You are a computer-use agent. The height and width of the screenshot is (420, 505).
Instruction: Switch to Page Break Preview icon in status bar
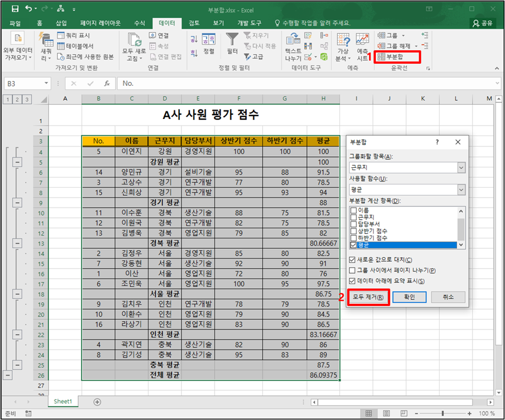(404, 413)
